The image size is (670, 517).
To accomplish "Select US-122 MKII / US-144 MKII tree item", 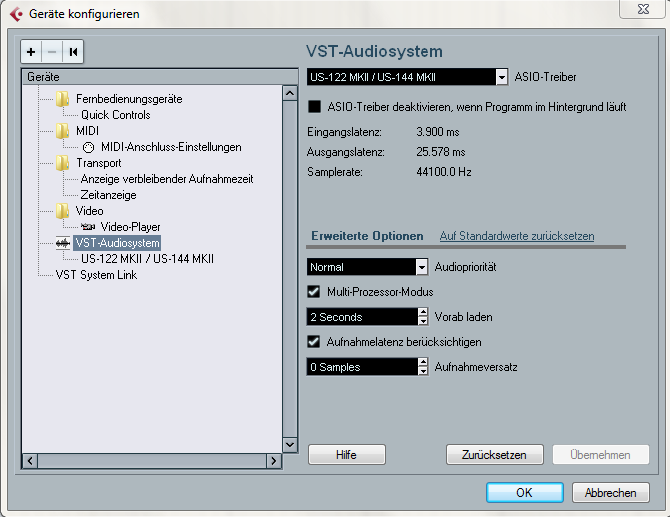I will [147, 259].
